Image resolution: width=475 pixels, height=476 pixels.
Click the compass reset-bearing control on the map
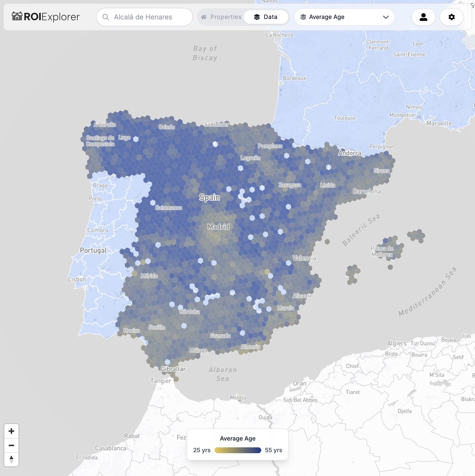point(11,460)
